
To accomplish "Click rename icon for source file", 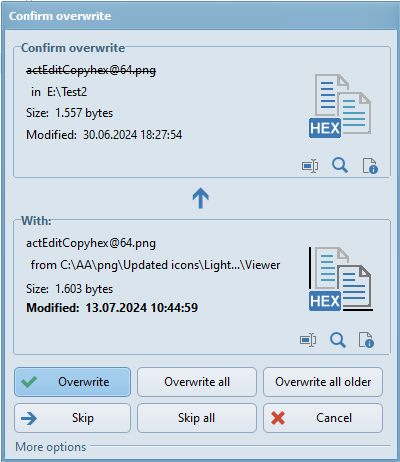I will click(x=308, y=340).
